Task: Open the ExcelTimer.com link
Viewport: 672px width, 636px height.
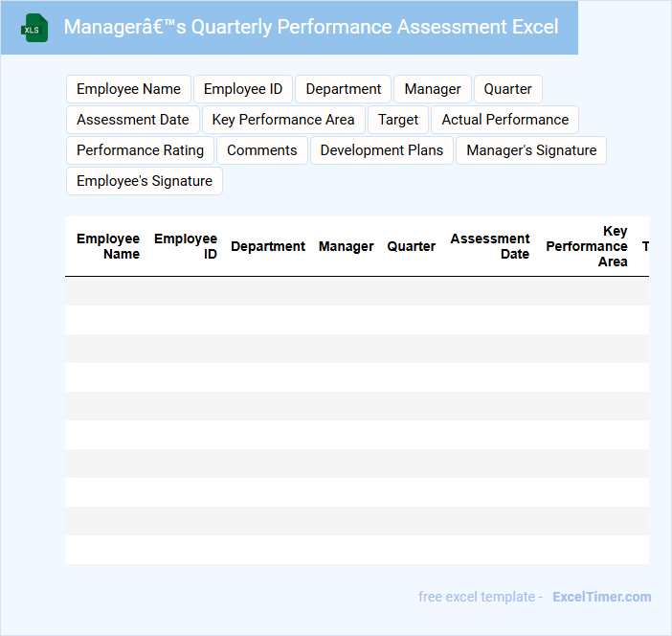Action: click(x=601, y=597)
